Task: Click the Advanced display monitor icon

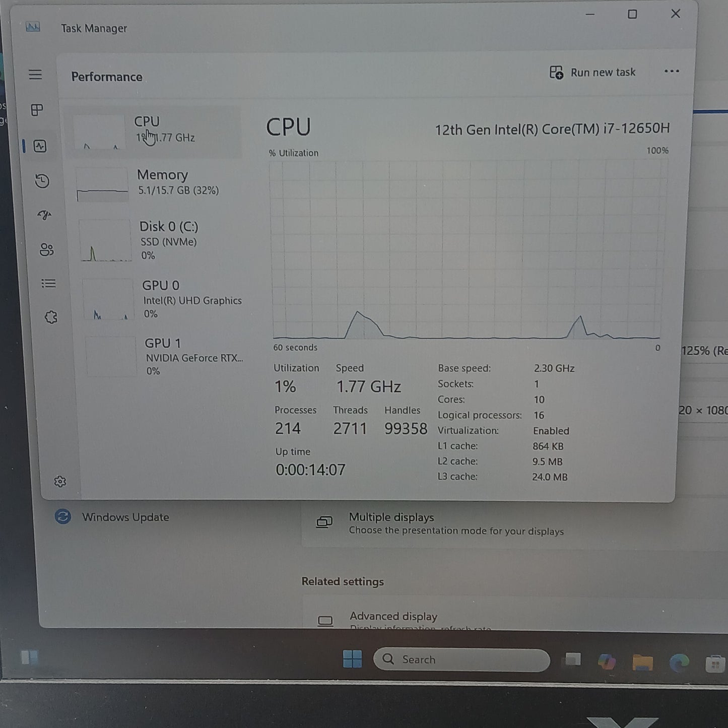Action: (x=325, y=621)
